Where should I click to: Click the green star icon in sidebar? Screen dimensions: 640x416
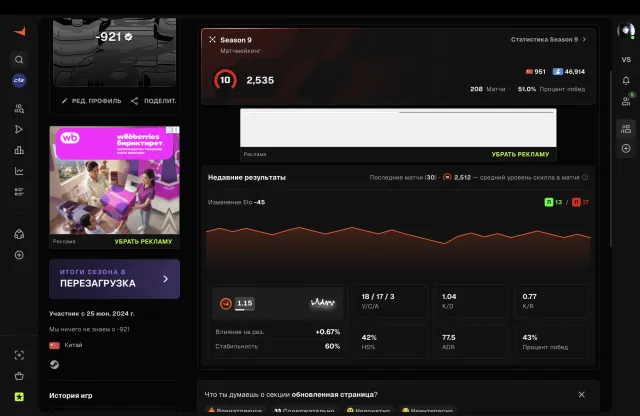click(x=19, y=397)
